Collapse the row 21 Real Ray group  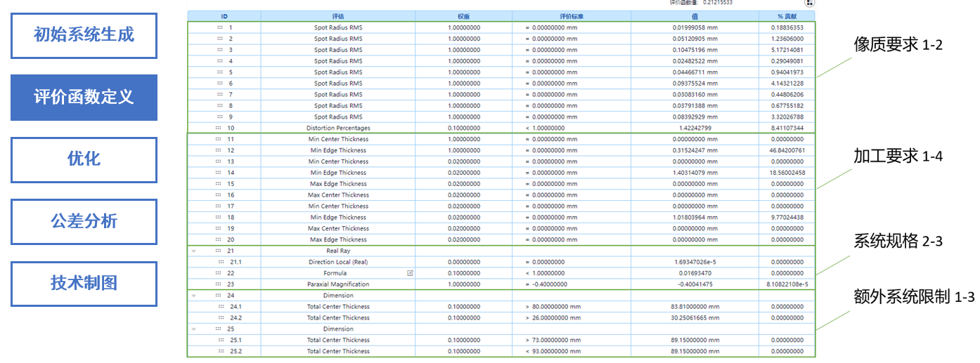tap(193, 251)
